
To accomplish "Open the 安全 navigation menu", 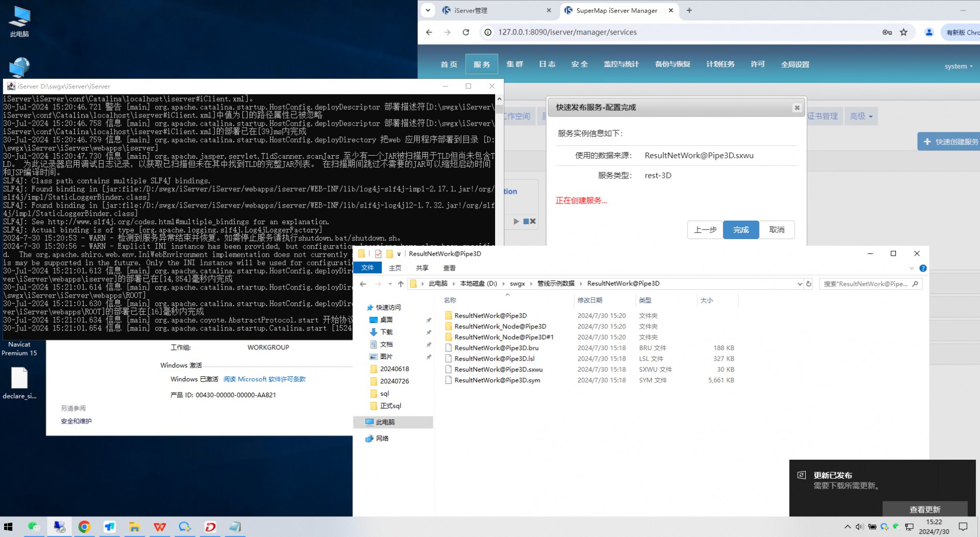I will [579, 64].
